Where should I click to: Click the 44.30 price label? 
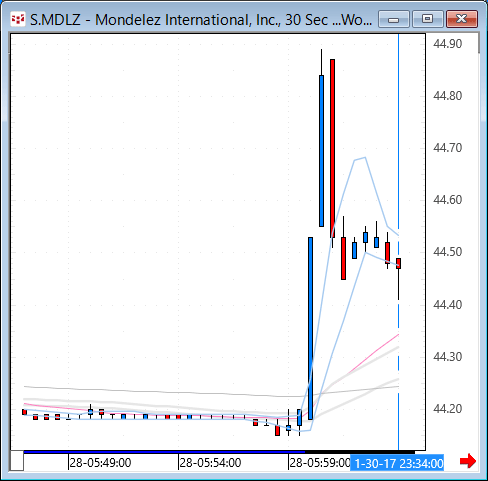[x=447, y=357]
